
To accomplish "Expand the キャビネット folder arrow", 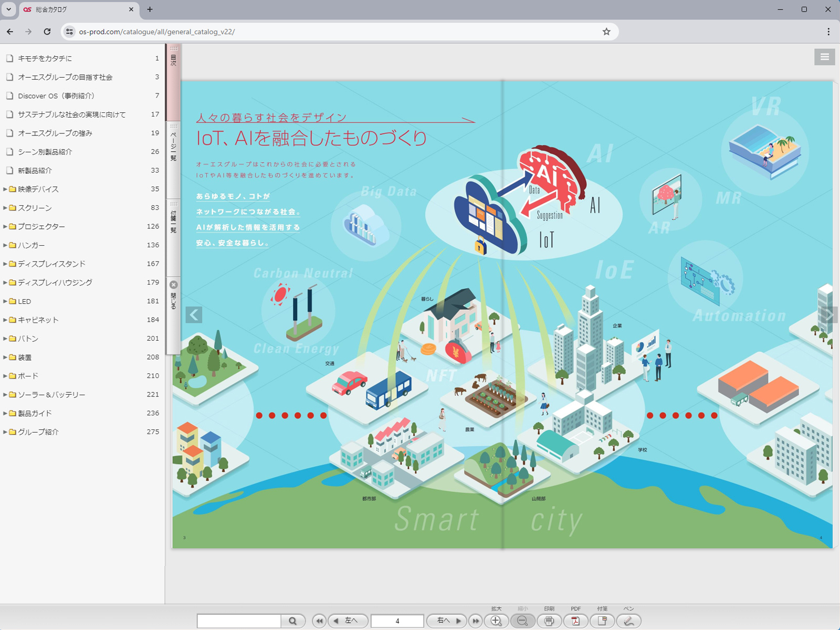I will click(5, 320).
